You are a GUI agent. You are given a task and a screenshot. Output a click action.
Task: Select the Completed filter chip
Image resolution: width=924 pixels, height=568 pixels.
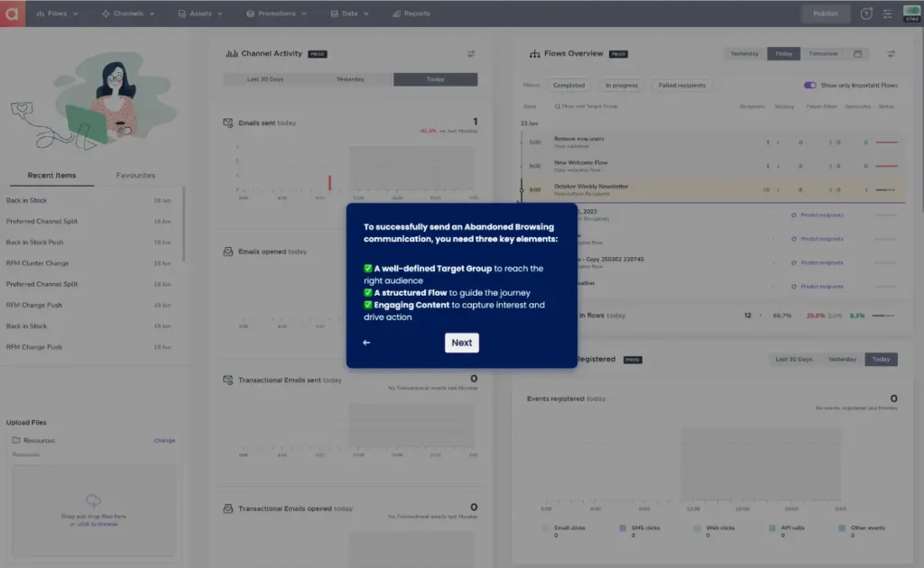[x=569, y=85]
